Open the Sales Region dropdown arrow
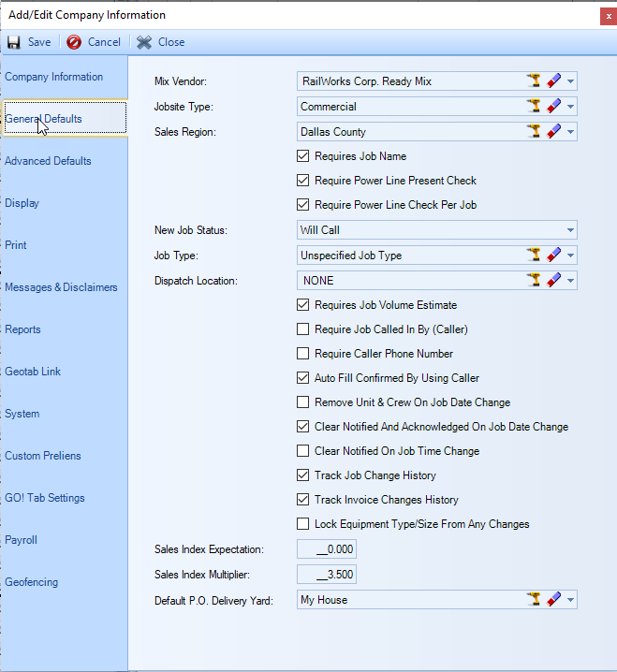The image size is (617, 672). coord(569,132)
